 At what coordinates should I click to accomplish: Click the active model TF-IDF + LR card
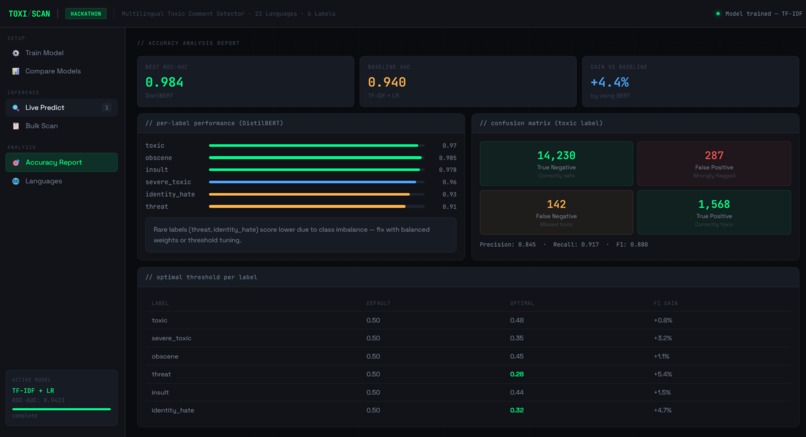tap(62, 398)
